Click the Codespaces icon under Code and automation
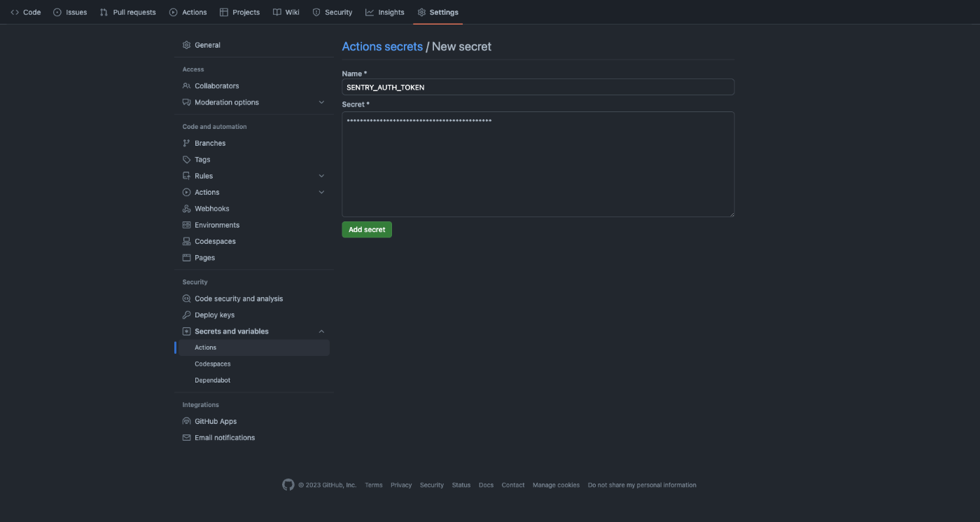980x522 pixels. (x=186, y=241)
